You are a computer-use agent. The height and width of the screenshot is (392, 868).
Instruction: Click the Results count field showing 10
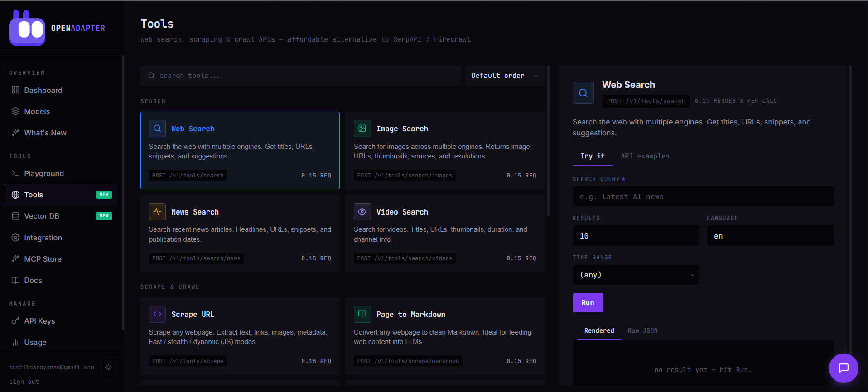(x=636, y=236)
